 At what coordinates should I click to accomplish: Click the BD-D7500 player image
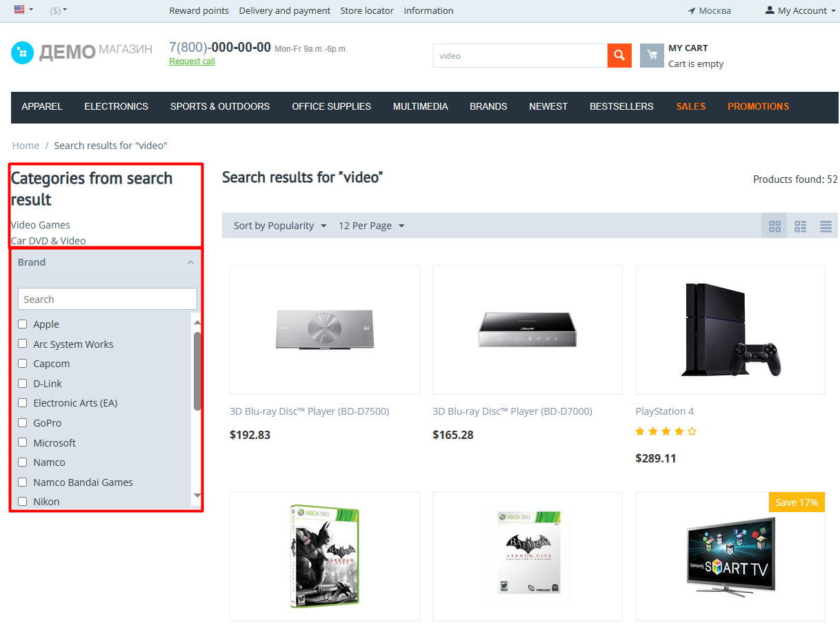325,330
